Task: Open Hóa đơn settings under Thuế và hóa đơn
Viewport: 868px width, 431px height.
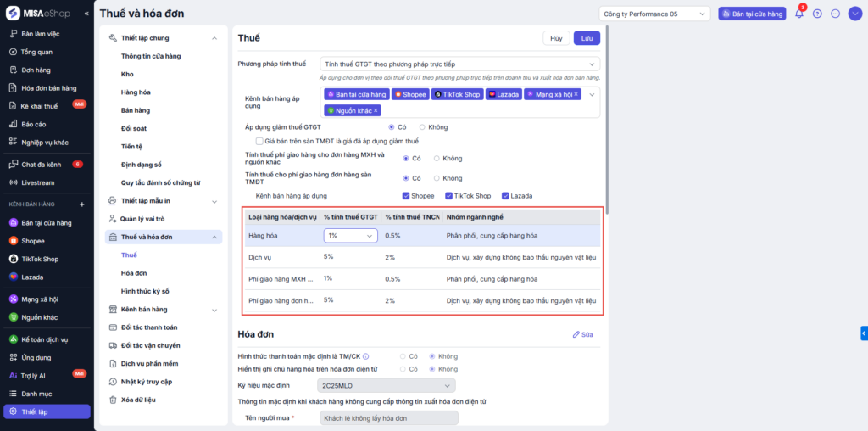Action: click(x=134, y=273)
